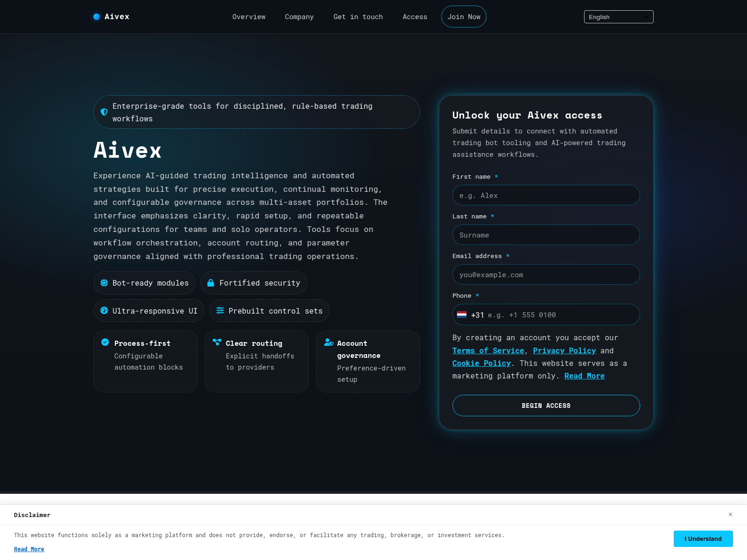Open the Cookie Policy link

481,363
